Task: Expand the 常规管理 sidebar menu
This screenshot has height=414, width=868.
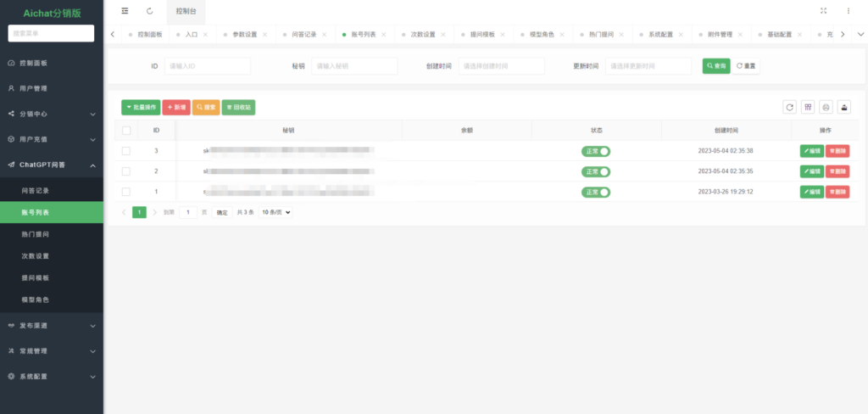Action: (x=52, y=351)
